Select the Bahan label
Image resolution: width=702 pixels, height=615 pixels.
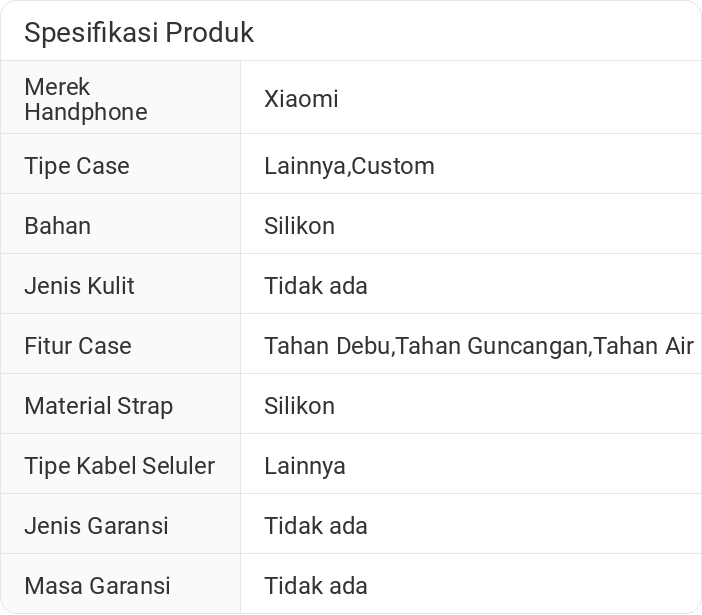coord(57,226)
